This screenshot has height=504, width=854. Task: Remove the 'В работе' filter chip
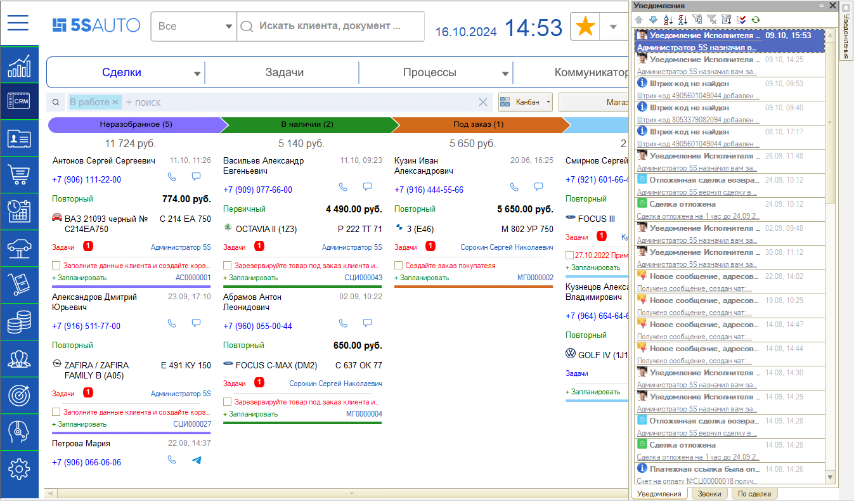pos(115,102)
